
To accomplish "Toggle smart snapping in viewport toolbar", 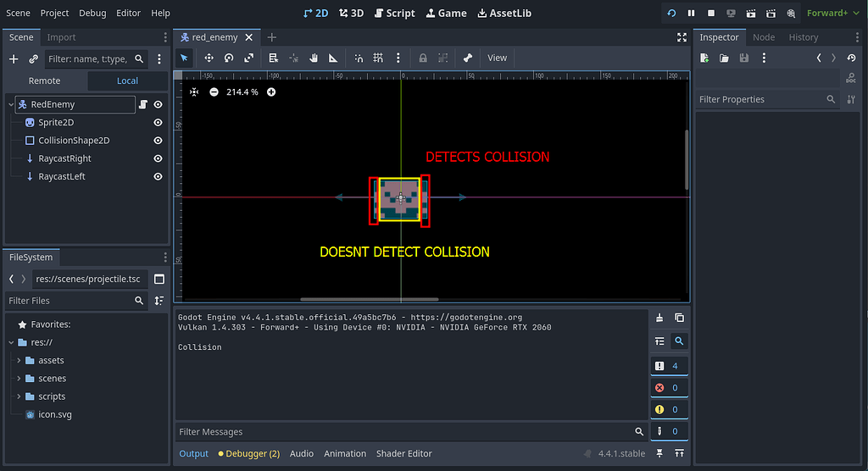I will click(359, 58).
